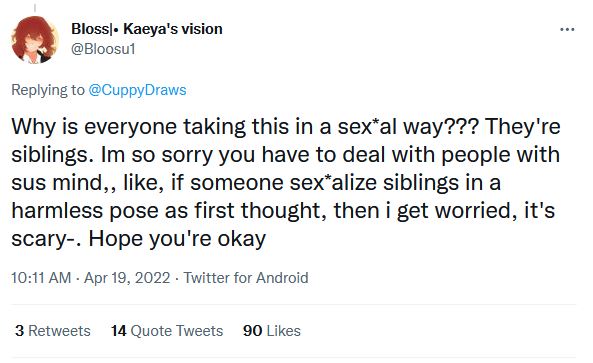Open the tweet's three-dot more options menu
The width and height of the screenshot is (593, 363).
tap(567, 29)
